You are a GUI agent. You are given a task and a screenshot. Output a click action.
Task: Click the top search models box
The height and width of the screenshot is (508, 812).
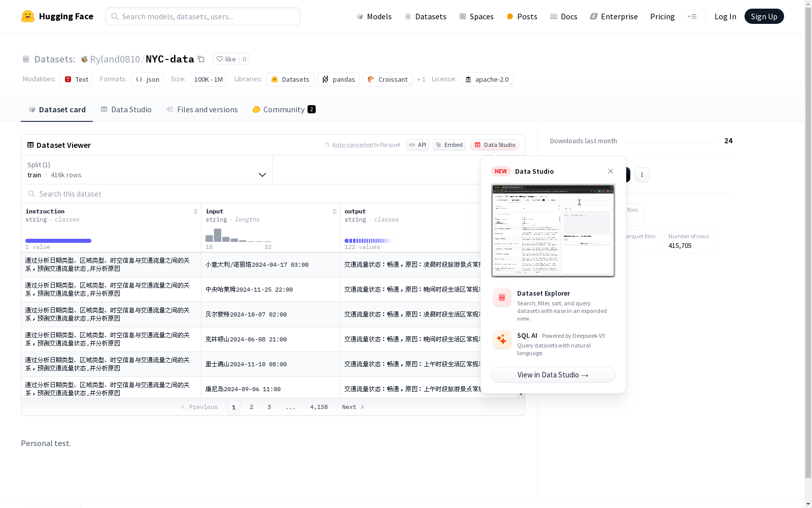[203, 16]
